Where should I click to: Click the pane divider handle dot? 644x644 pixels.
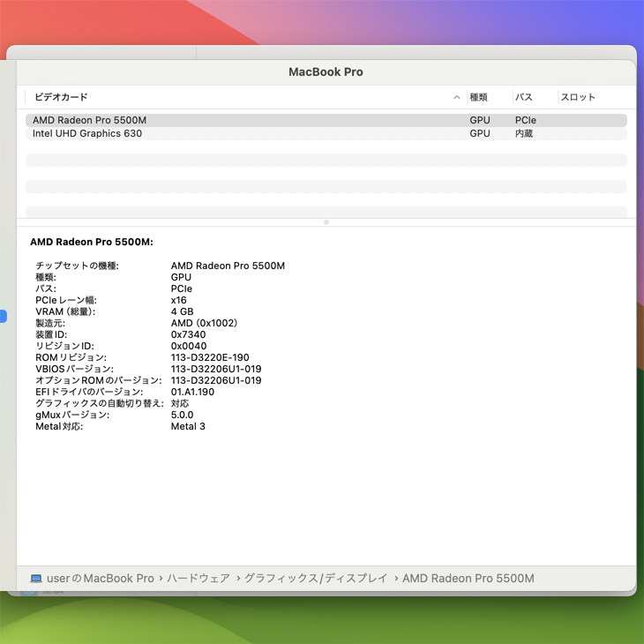(326, 222)
